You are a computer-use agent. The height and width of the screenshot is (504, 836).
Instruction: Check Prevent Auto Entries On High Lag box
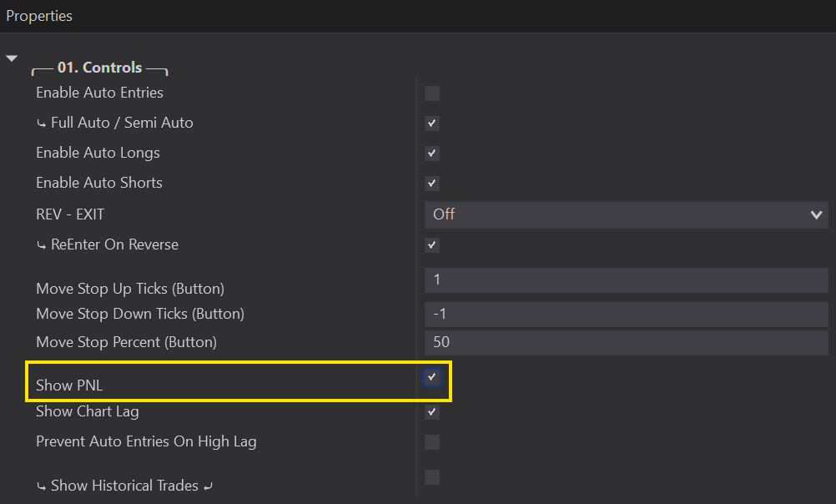[x=431, y=442]
